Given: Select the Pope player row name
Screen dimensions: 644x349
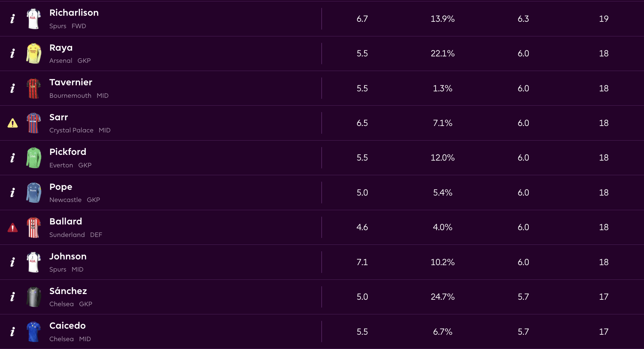Looking at the screenshot, I should [x=61, y=187].
